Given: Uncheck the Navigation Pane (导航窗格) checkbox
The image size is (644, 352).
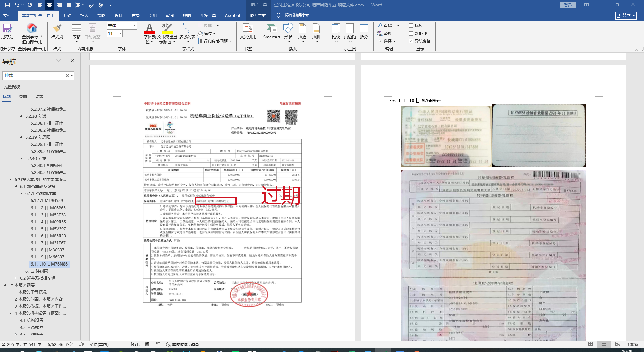Looking at the screenshot, I should click(x=411, y=41).
